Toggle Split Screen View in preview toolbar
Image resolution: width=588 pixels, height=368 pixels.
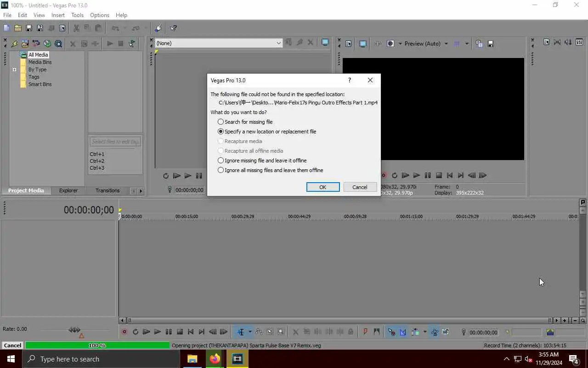390,44
